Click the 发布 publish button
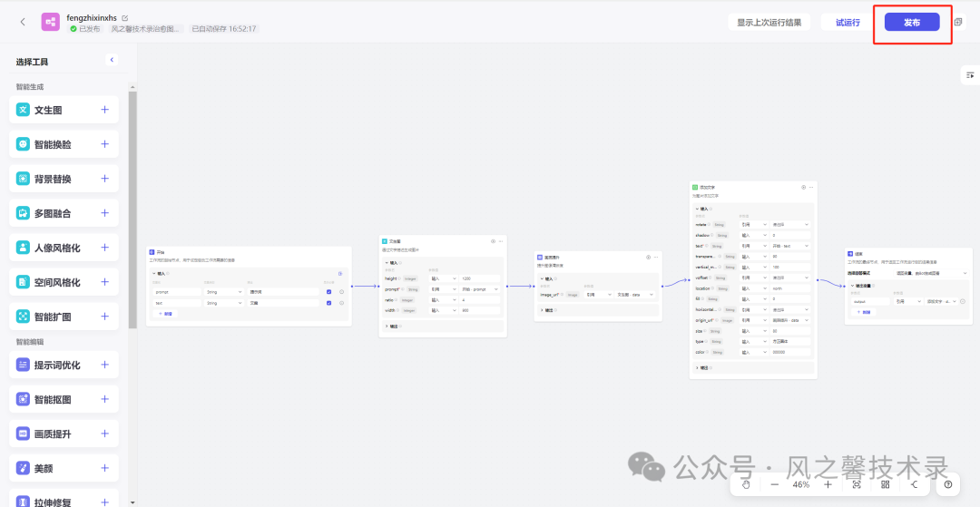 (x=912, y=22)
